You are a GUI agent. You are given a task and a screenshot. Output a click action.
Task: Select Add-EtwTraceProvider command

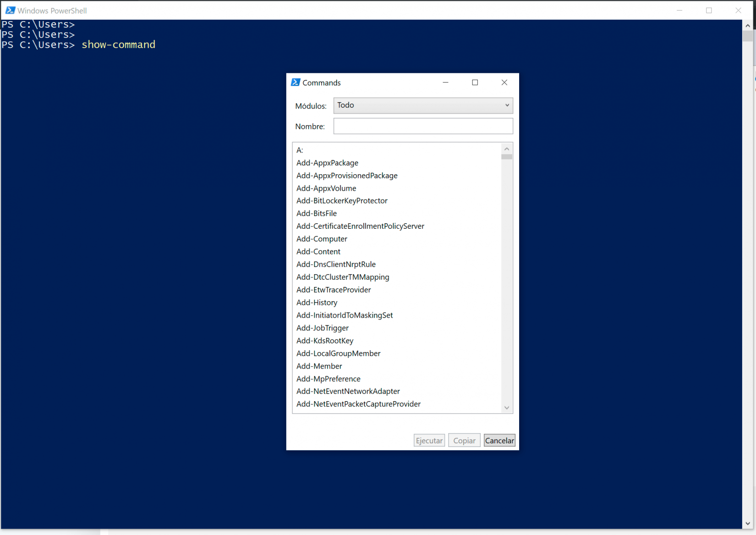tap(334, 290)
